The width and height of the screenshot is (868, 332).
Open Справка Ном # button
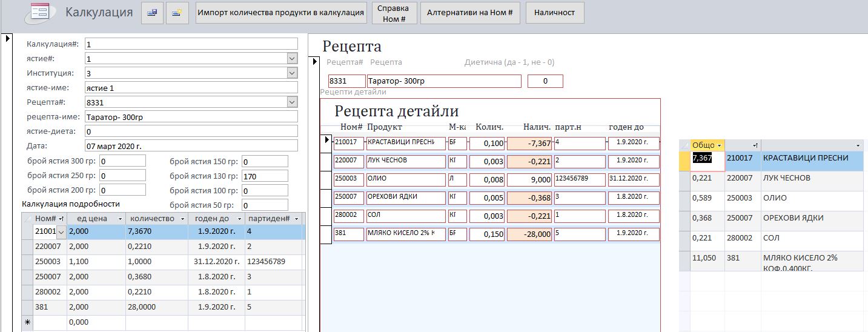pyautogui.click(x=395, y=13)
